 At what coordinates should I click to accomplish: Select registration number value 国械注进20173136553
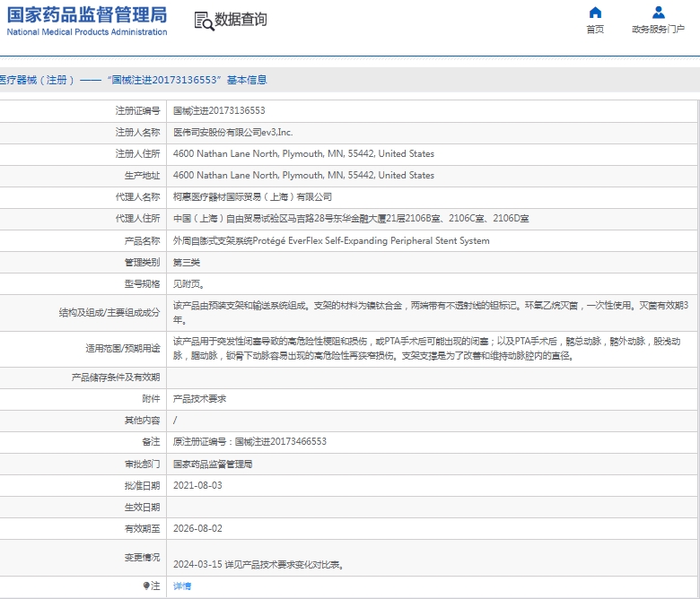click(x=219, y=110)
